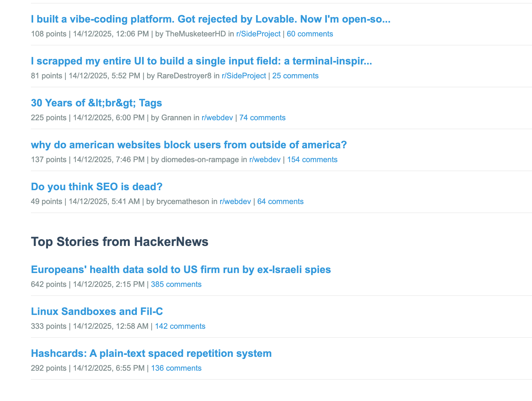
Task: Open Linux Sandboxes and Fil-C story
Action: click(97, 311)
